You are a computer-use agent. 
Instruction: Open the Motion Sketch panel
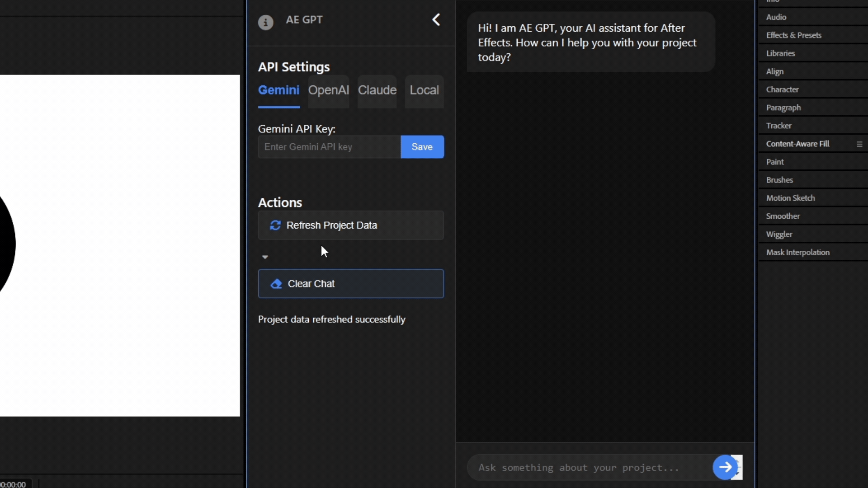click(x=790, y=198)
